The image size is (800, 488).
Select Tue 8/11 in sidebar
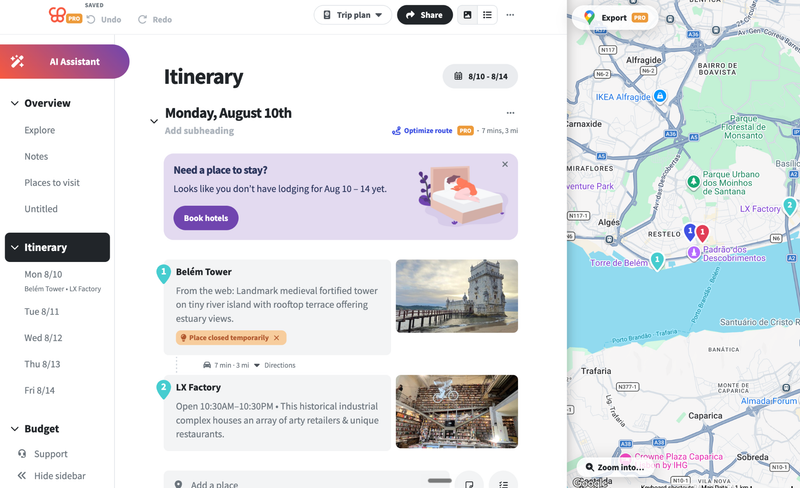(x=42, y=311)
